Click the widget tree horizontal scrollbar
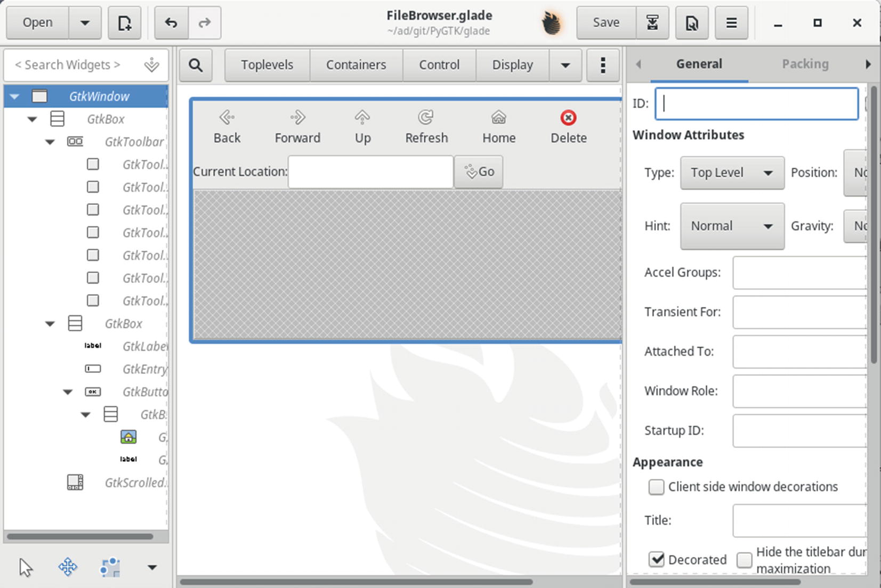Screen dimensions: 881x588 [80, 537]
